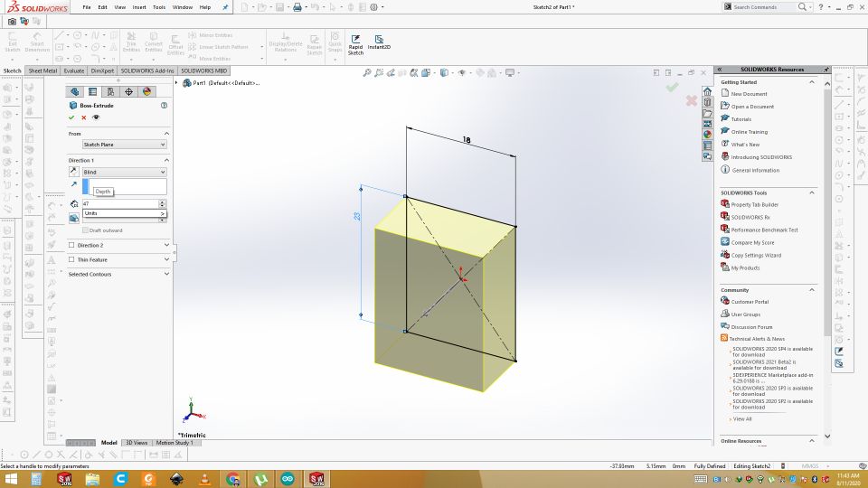The image size is (868, 488).
Task: Switch to the DimXpert tab
Action: 102,70
